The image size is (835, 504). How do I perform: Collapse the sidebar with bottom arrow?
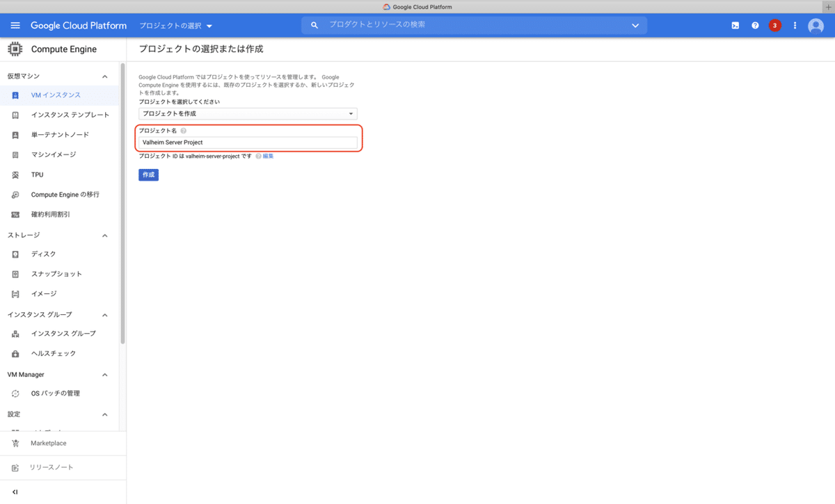coord(15,492)
